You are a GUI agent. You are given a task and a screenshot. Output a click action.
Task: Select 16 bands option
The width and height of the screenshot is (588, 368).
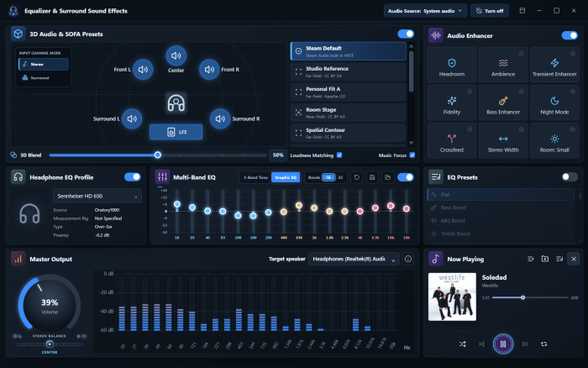[x=328, y=177]
